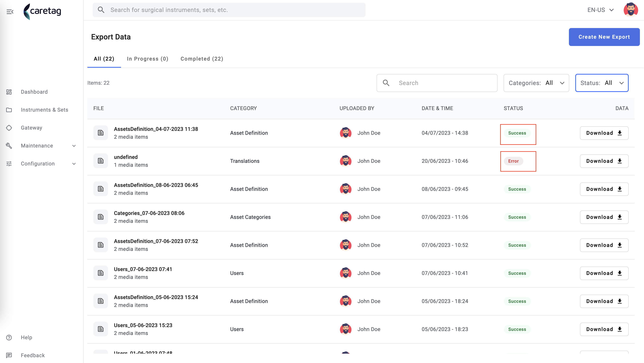Screen dimensions: 644x363
Task: Open the EN-US language dropdown
Action: pyautogui.click(x=600, y=10)
